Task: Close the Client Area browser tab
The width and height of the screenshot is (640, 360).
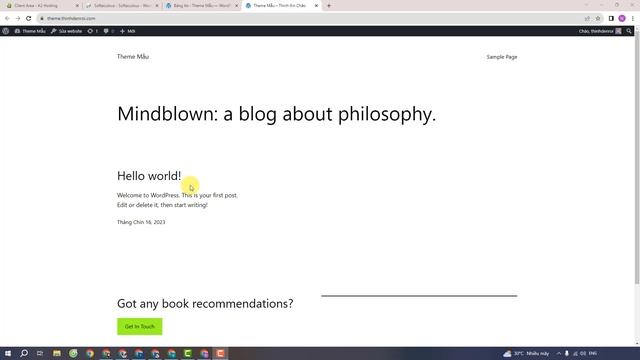Action: click(x=77, y=6)
